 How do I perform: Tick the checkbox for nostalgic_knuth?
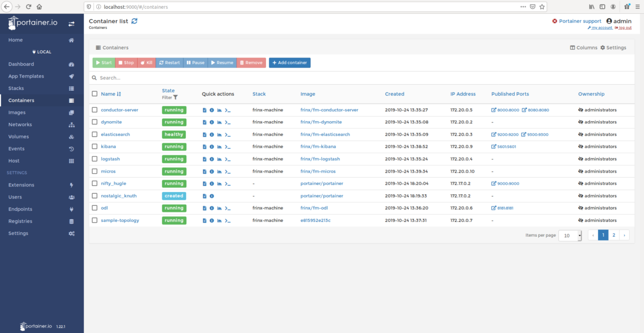click(x=95, y=196)
